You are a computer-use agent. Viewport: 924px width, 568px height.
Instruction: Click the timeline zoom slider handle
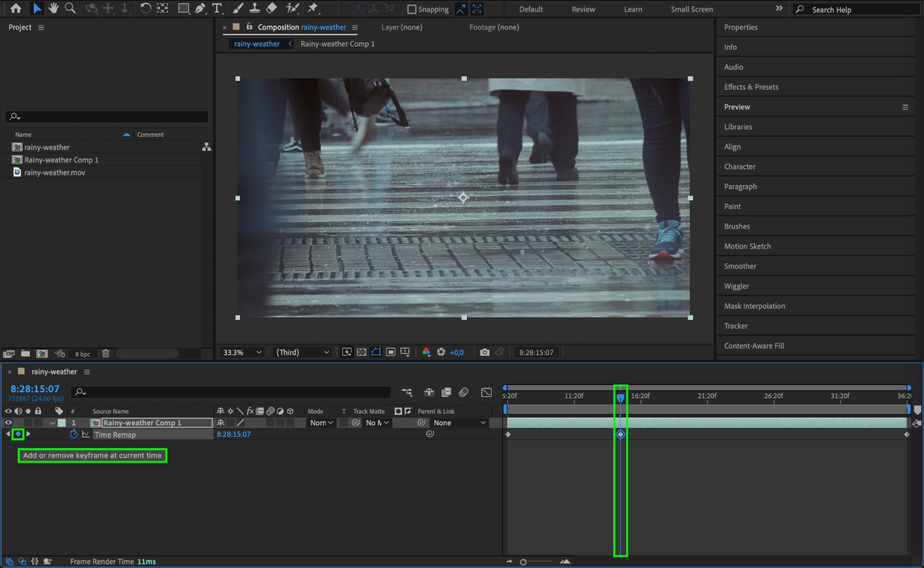pos(523,562)
